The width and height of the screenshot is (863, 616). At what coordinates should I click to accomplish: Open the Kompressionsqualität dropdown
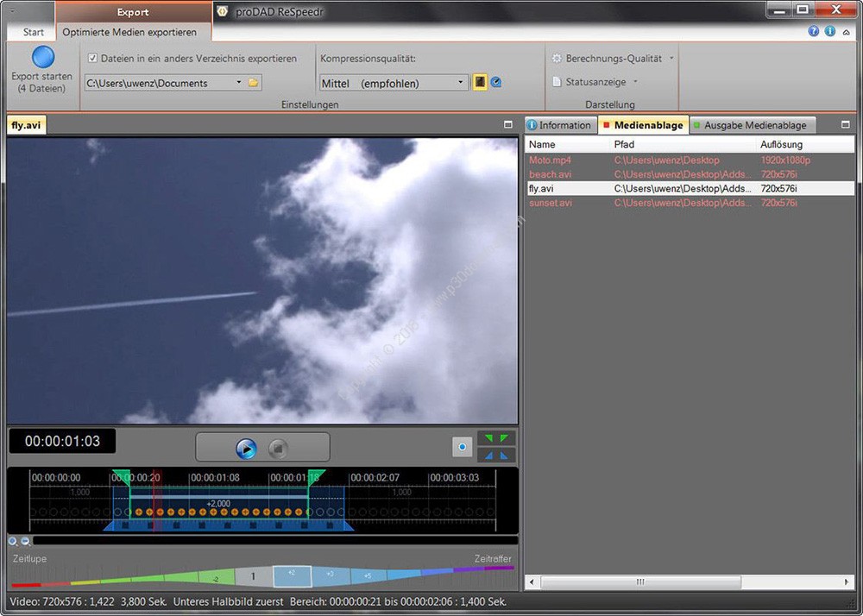point(462,83)
